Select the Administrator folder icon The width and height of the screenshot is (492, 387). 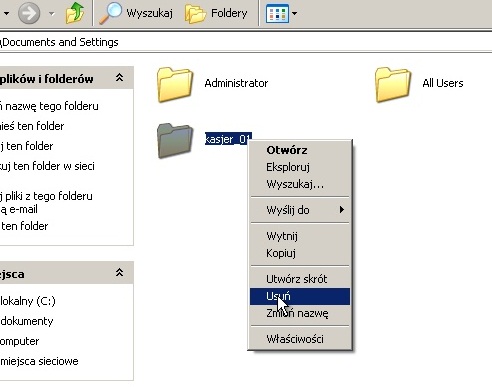[175, 84]
